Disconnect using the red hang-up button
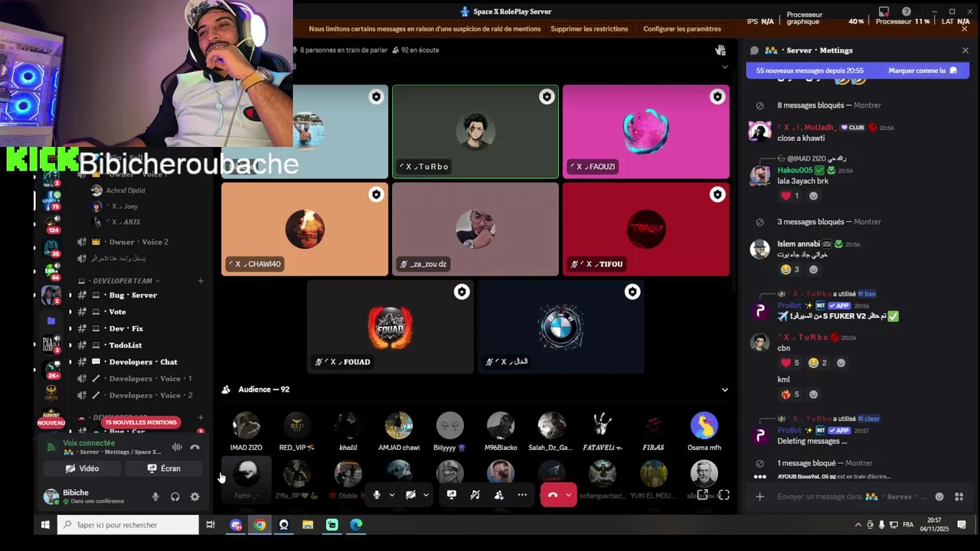 (x=553, y=495)
